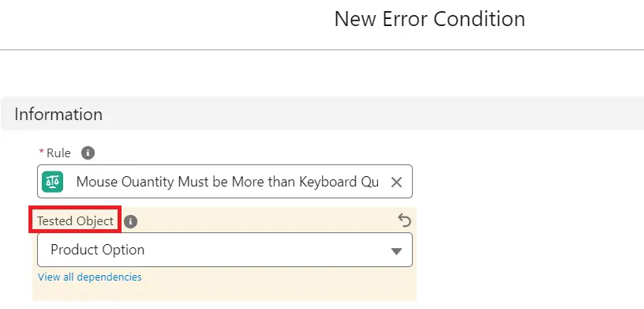
Task: Click the Tested Object field label
Action: pyautogui.click(x=75, y=221)
